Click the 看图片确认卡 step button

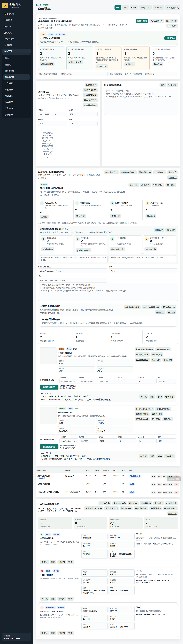75,62
